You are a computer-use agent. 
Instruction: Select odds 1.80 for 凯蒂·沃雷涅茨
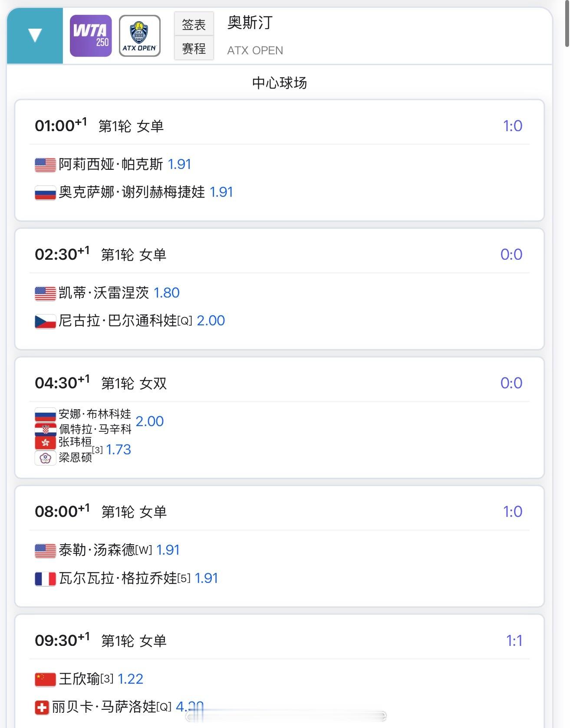pos(167,293)
